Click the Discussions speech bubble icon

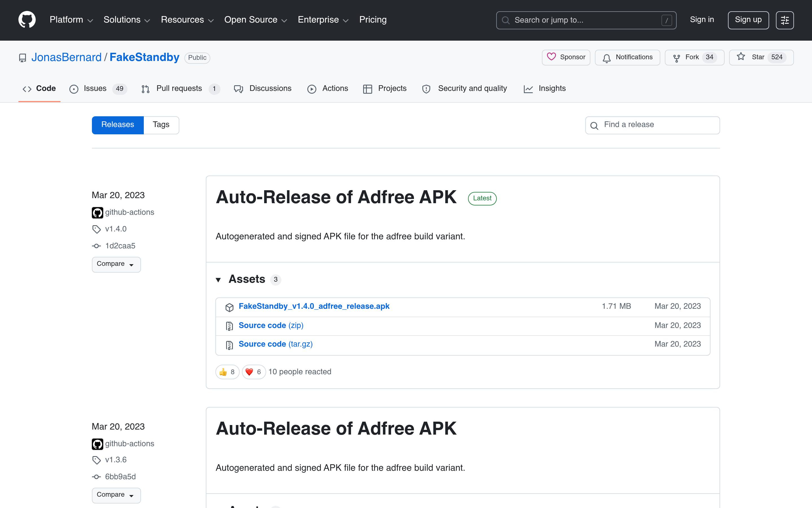[239, 89]
